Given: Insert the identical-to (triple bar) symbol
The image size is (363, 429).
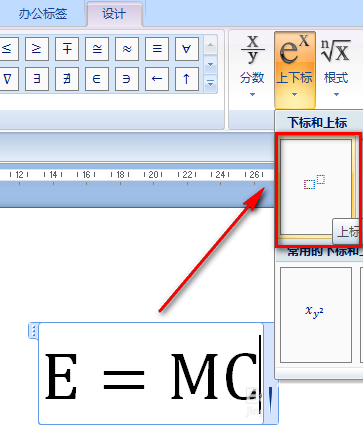Looking at the screenshot, I should 157,49.
